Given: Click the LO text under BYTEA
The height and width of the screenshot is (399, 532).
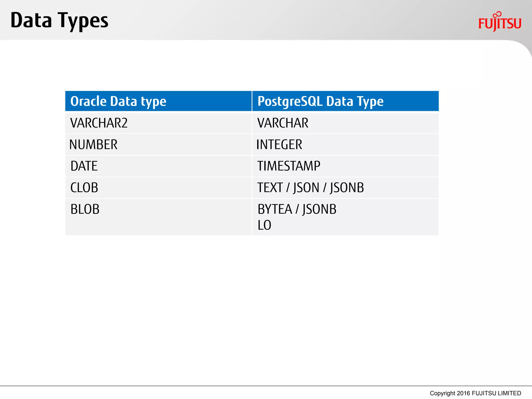Looking at the screenshot, I should point(264,225).
